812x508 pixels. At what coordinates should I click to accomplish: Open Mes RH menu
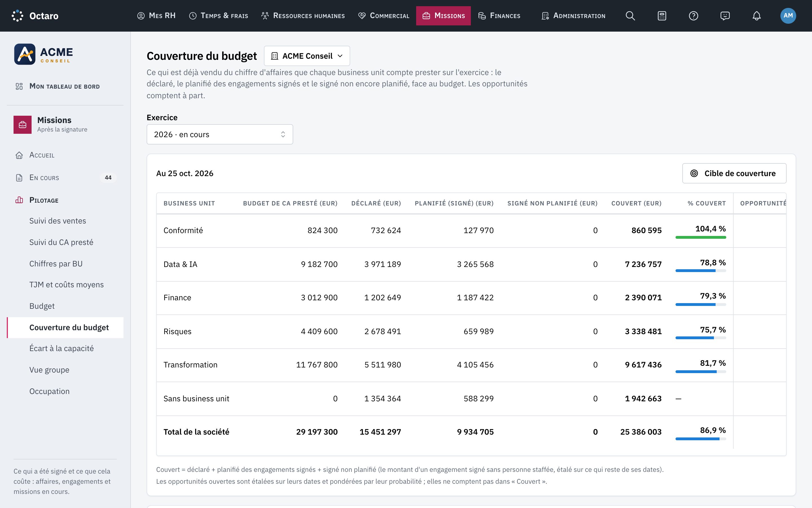coord(156,16)
